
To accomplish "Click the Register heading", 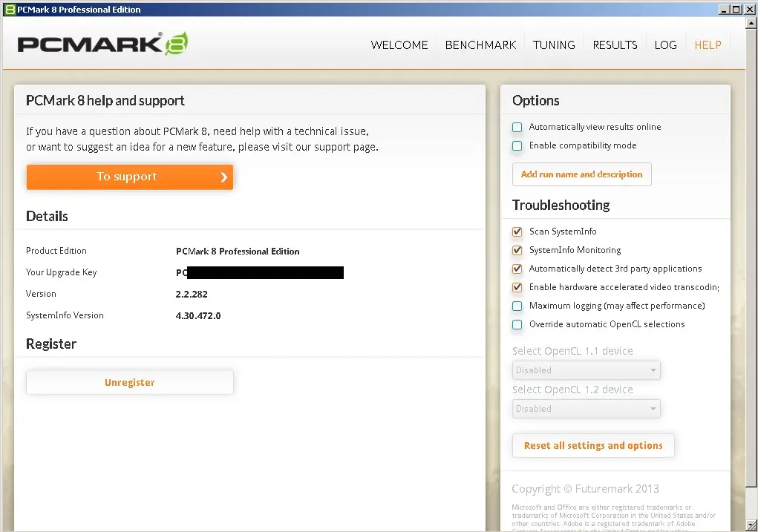I will (51, 344).
